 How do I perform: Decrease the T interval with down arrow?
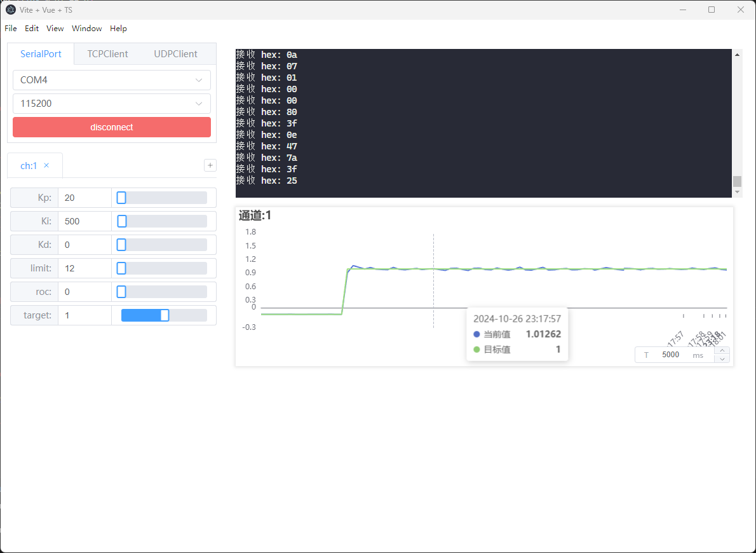pos(722,359)
